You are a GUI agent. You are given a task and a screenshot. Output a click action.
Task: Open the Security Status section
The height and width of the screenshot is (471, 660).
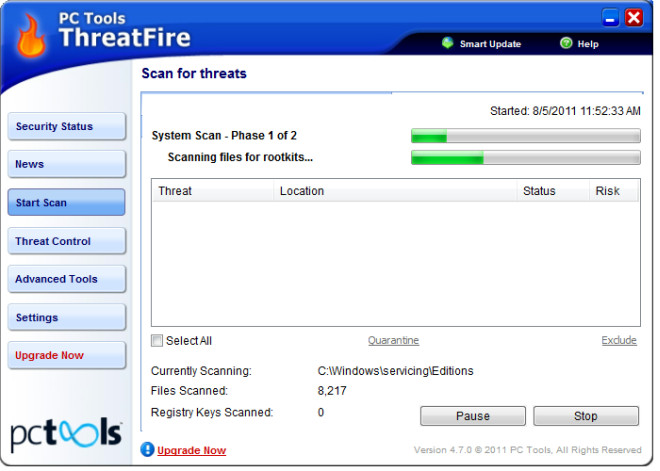tap(67, 126)
